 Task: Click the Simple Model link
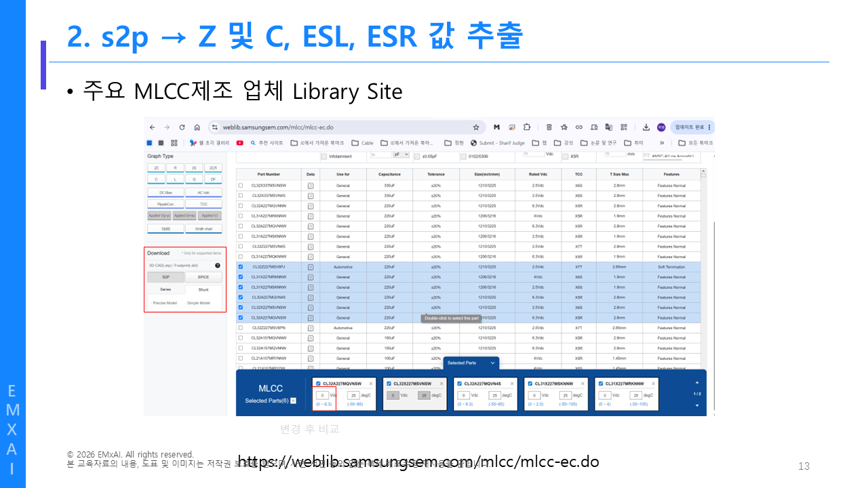(x=198, y=303)
